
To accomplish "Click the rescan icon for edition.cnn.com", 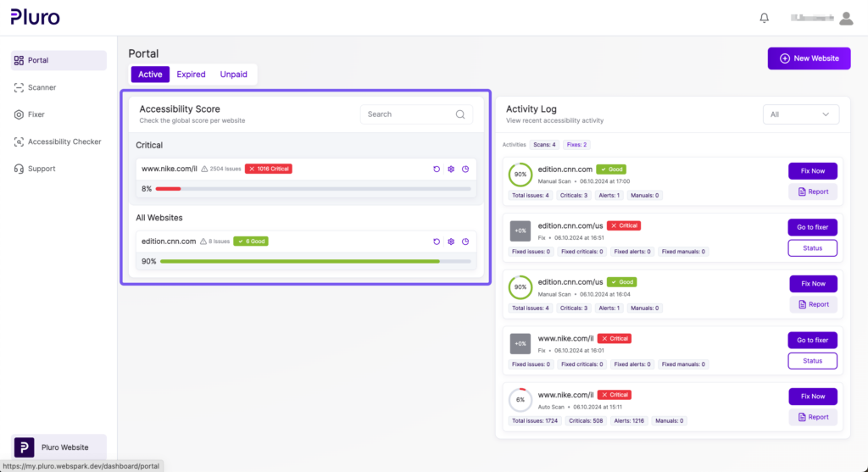I will [x=437, y=242].
